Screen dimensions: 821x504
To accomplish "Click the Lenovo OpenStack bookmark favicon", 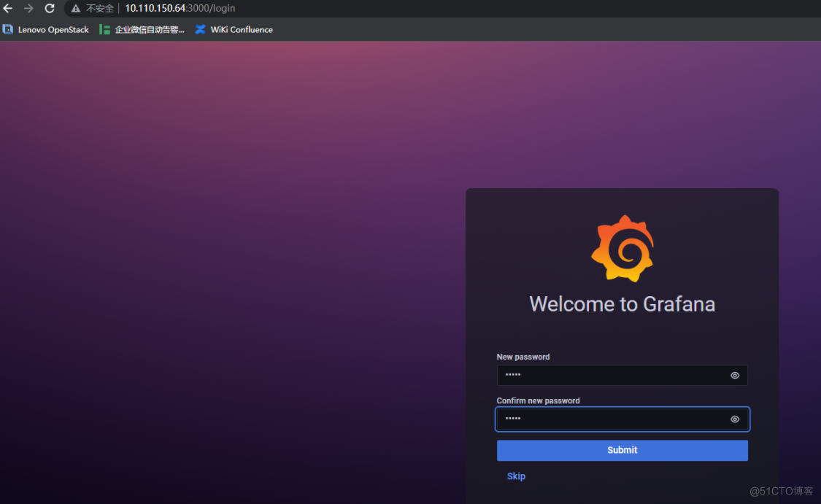I will tap(8, 30).
